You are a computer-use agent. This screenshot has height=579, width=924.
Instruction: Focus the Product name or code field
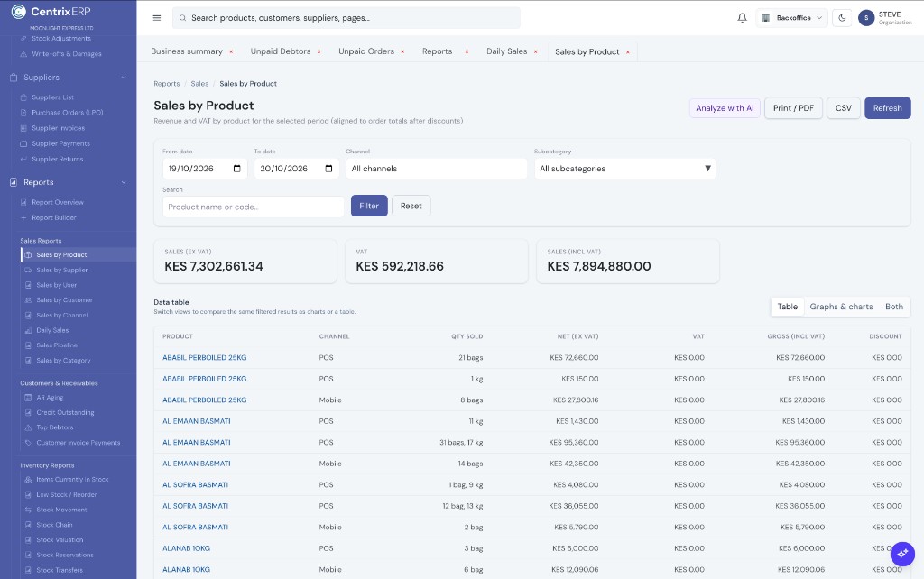[254, 207]
